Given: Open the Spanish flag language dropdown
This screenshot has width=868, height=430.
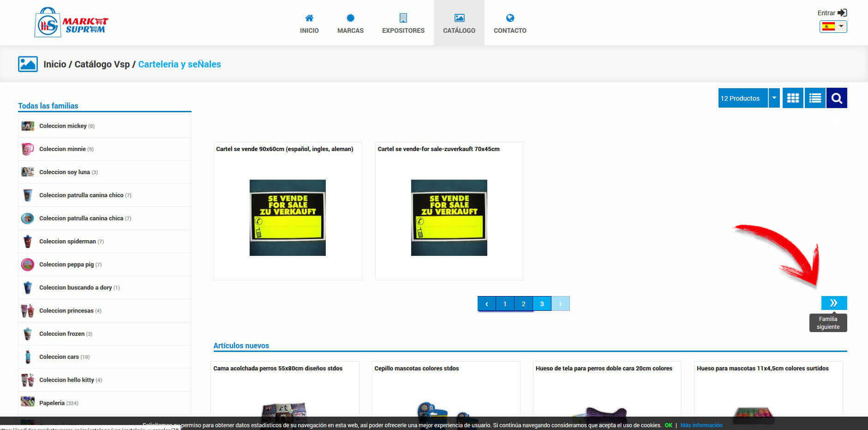Looking at the screenshot, I should click(x=833, y=27).
